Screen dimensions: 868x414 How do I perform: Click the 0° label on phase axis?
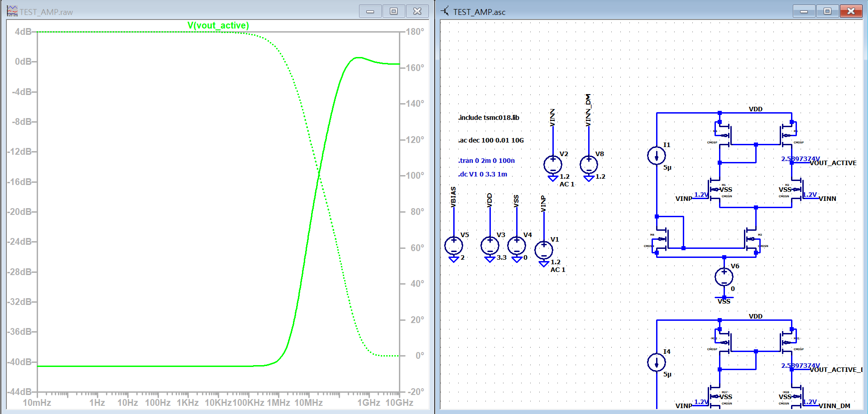click(420, 356)
